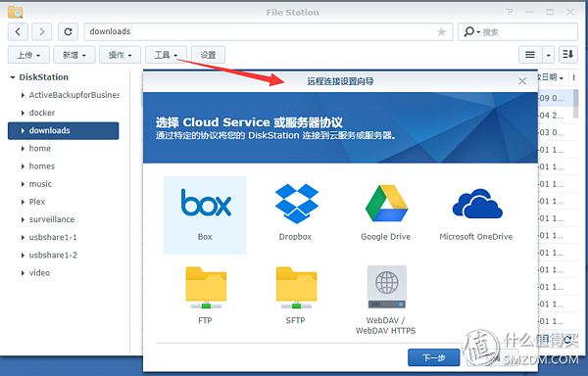
Task: Open the File Station help question mark
Action: tap(509, 13)
